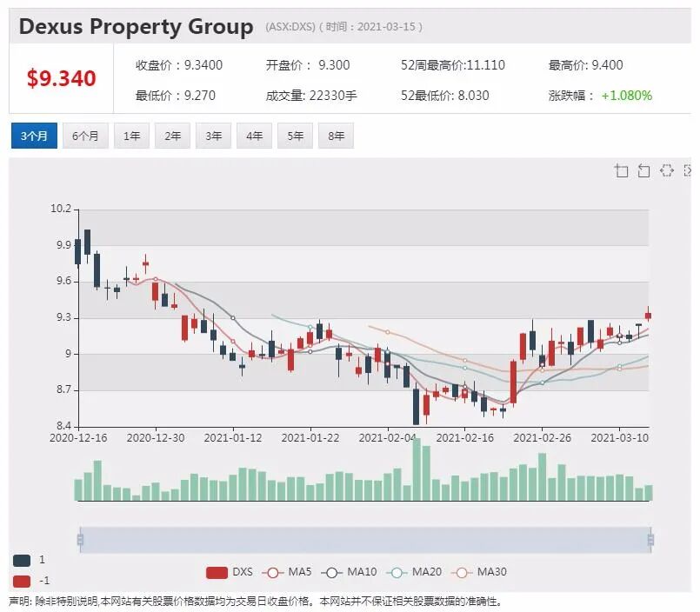The image size is (700, 612).
Task: Select the 6个月 time range tab
Action: pos(85,136)
